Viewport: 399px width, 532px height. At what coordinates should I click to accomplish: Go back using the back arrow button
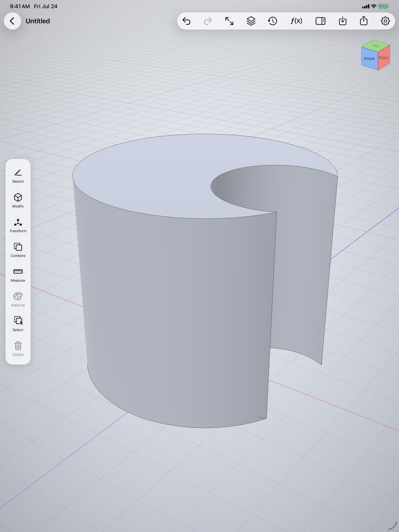click(12, 21)
